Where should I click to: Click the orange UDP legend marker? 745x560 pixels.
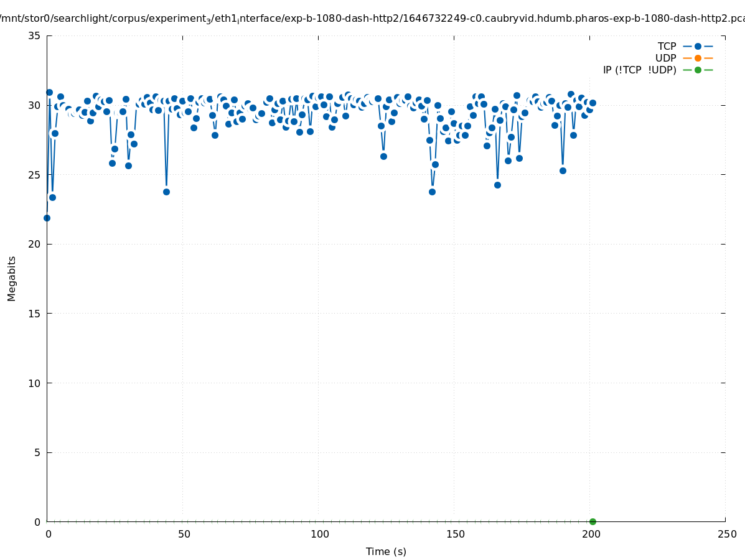pos(698,58)
